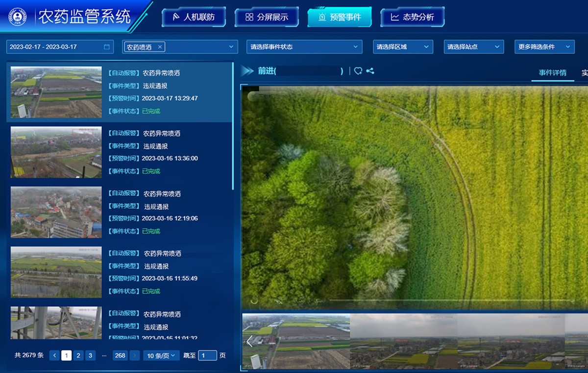This screenshot has height=373, width=588.
Task: Open the calendar icon in date field
Action: click(x=107, y=47)
